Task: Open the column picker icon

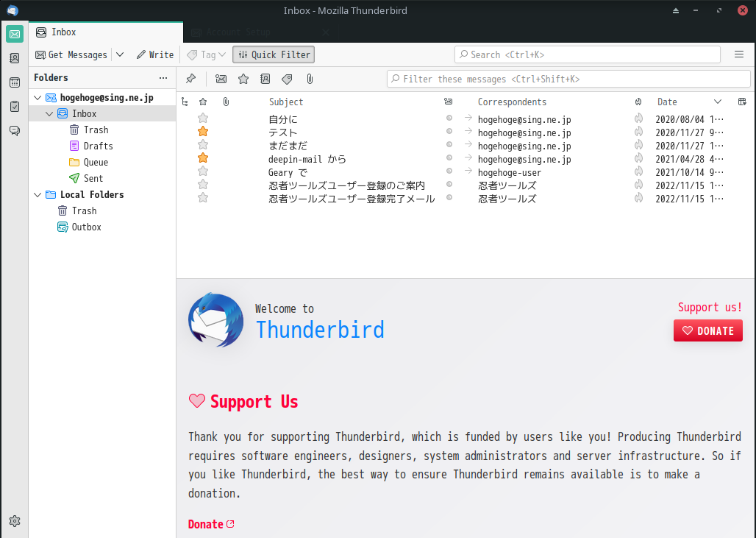Action: pos(743,102)
